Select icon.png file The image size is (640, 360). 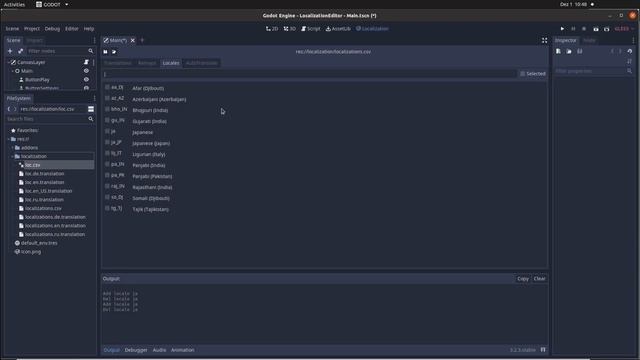tap(31, 252)
